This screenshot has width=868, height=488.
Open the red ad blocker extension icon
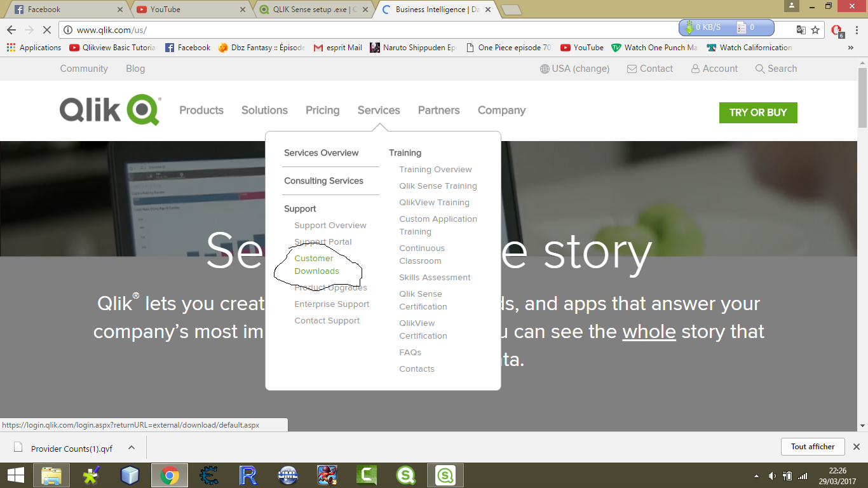pos(837,30)
